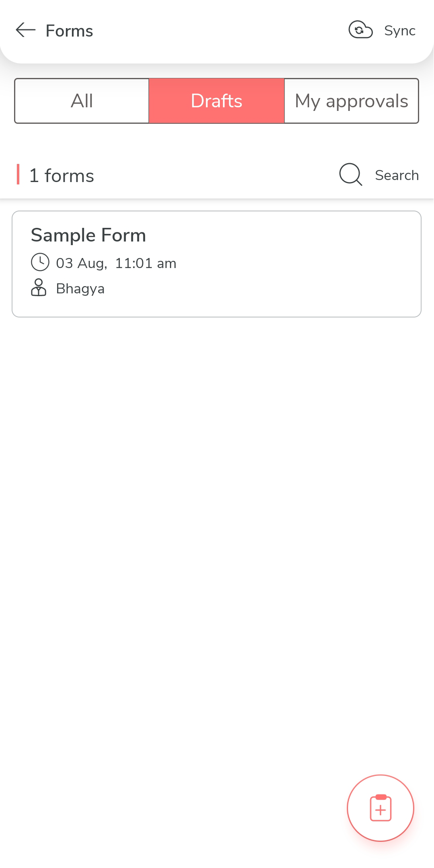Click the magnifying glass search icon
Viewport: 434px width, 868px height.
tap(350, 174)
